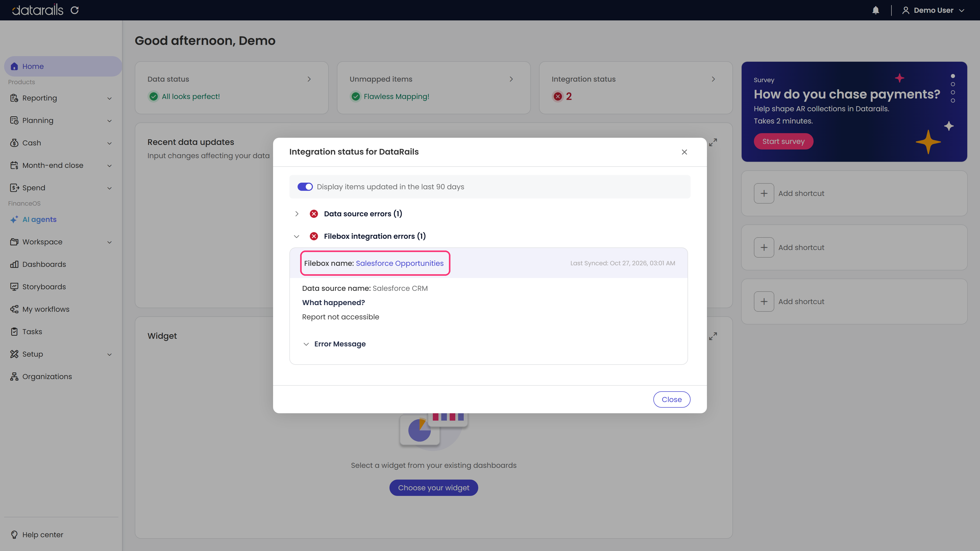The height and width of the screenshot is (551, 980).
Task: Expand the Data source errors section
Action: (x=297, y=214)
